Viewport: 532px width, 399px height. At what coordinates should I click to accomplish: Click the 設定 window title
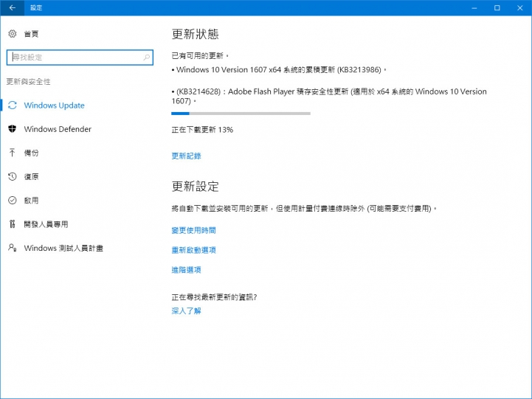click(36, 8)
